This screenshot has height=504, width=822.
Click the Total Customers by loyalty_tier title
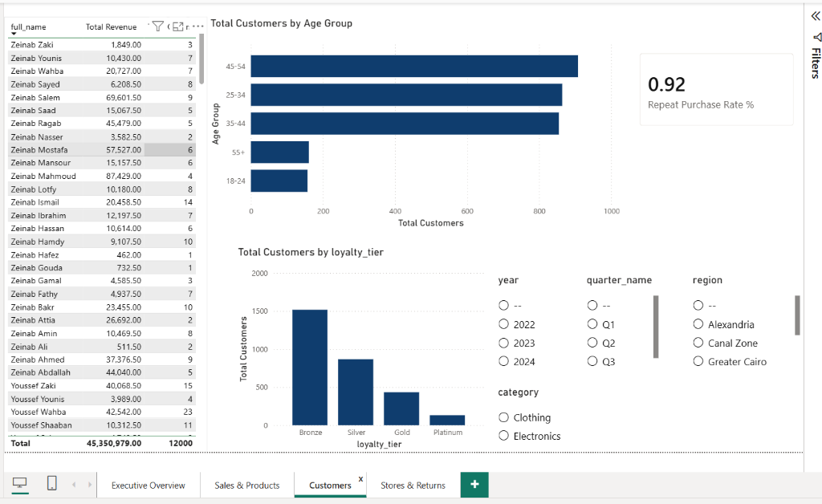[311, 252]
